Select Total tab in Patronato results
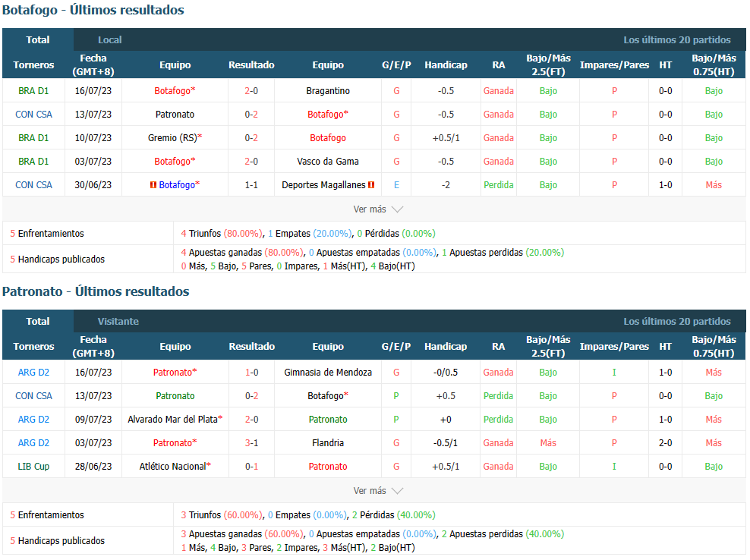The height and width of the screenshot is (560, 750). pos(38,322)
